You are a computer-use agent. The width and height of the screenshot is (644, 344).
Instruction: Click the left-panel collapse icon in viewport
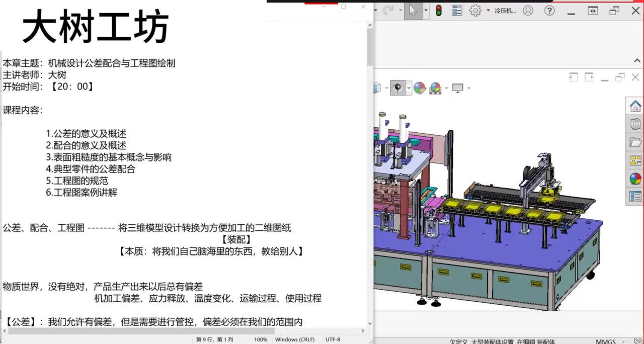[574, 77]
